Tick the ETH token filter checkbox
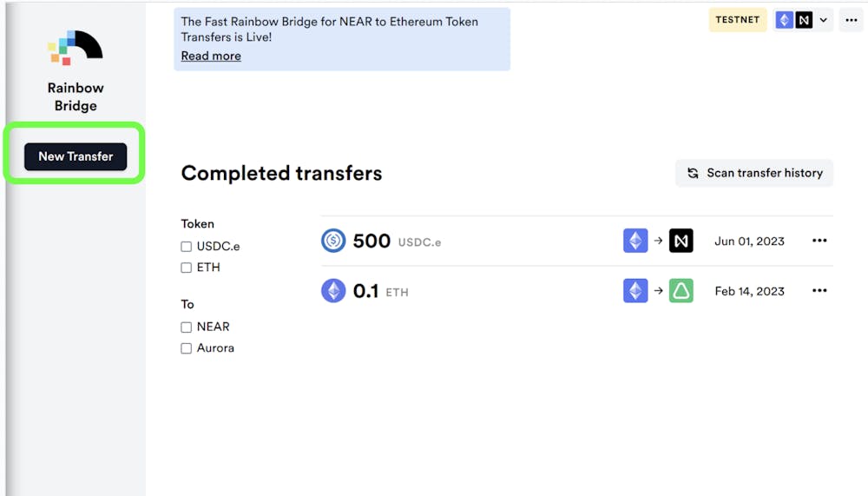This screenshot has height=496, width=868. (x=186, y=268)
